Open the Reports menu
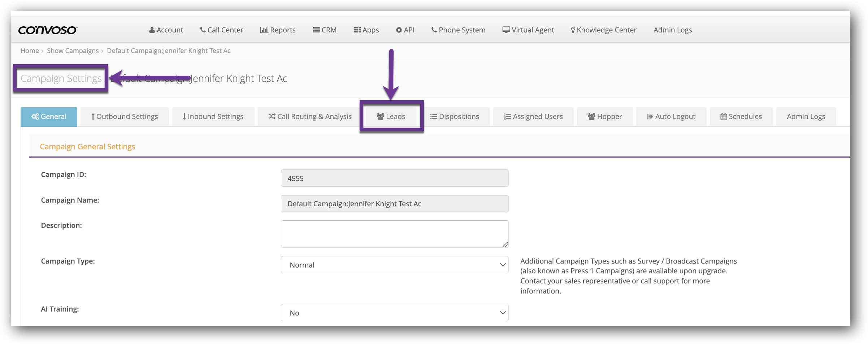 (278, 30)
